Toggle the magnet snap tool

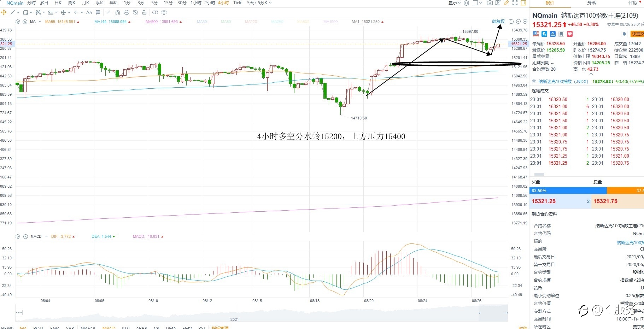[x=118, y=12]
